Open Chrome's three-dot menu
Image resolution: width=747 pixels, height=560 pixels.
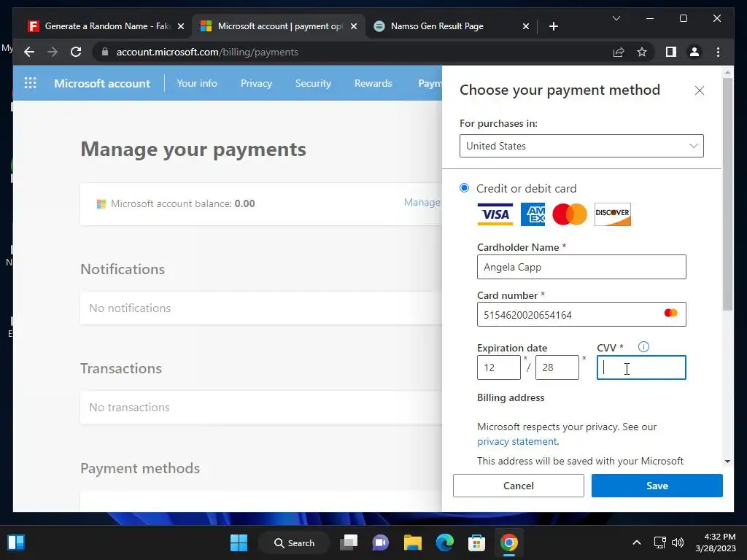[718, 52]
